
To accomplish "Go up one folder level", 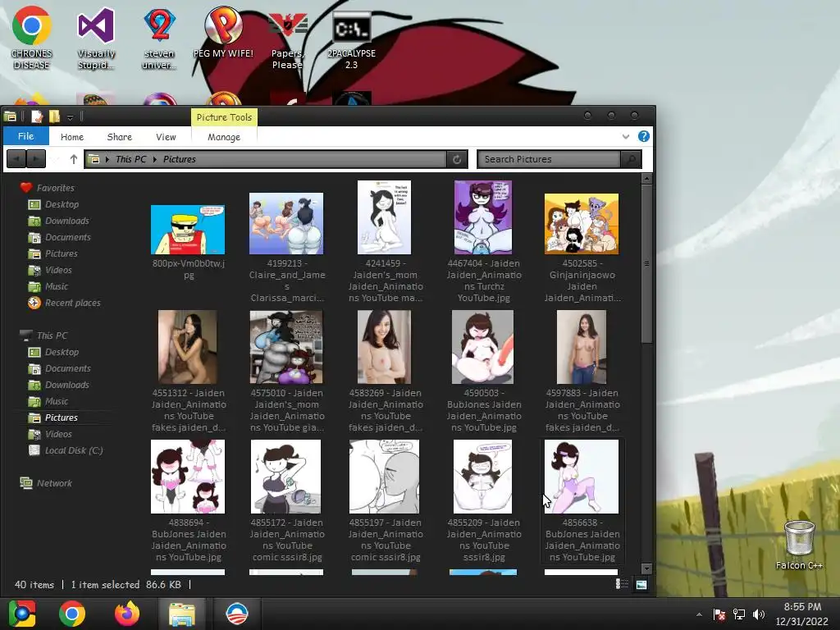I will 73,159.
